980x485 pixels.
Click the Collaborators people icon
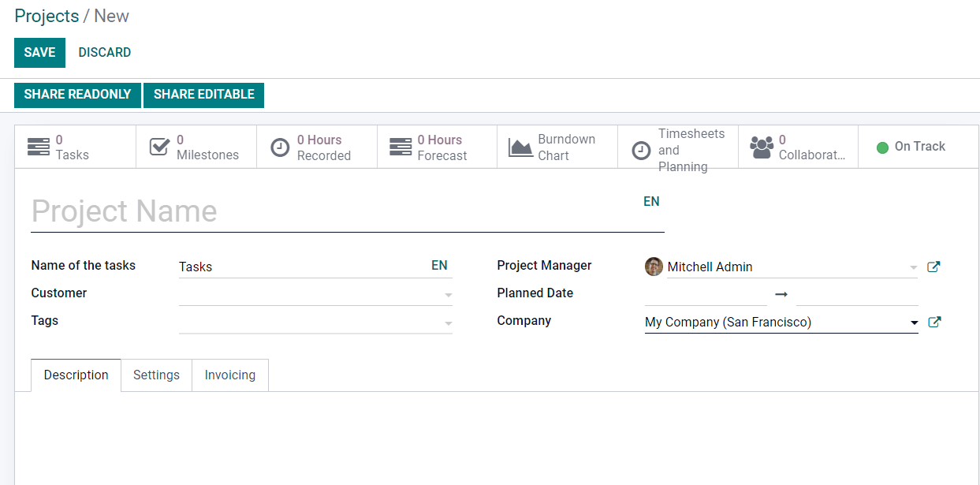click(762, 147)
